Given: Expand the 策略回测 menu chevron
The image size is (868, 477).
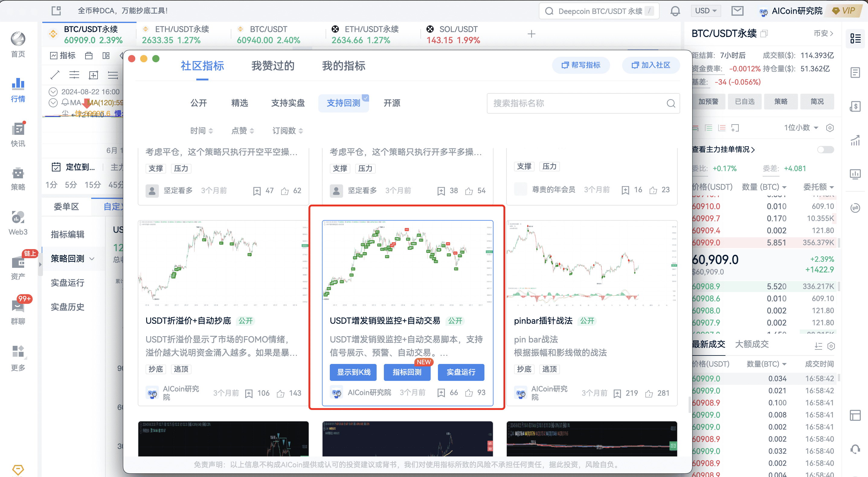Looking at the screenshot, I should [x=92, y=259].
